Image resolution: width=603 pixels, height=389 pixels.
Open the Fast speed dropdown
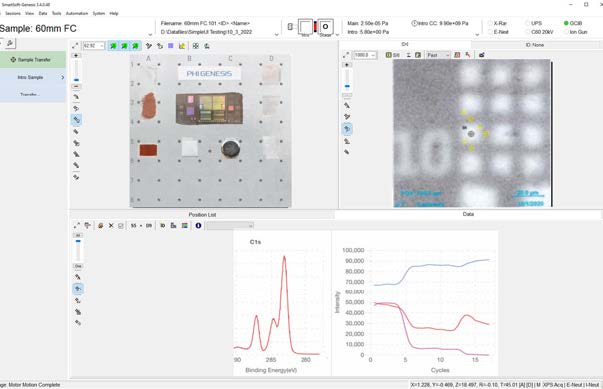[x=438, y=55]
